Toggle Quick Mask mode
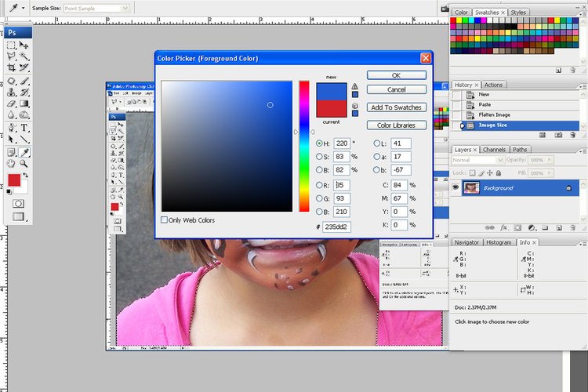The image size is (588, 392). (18, 204)
